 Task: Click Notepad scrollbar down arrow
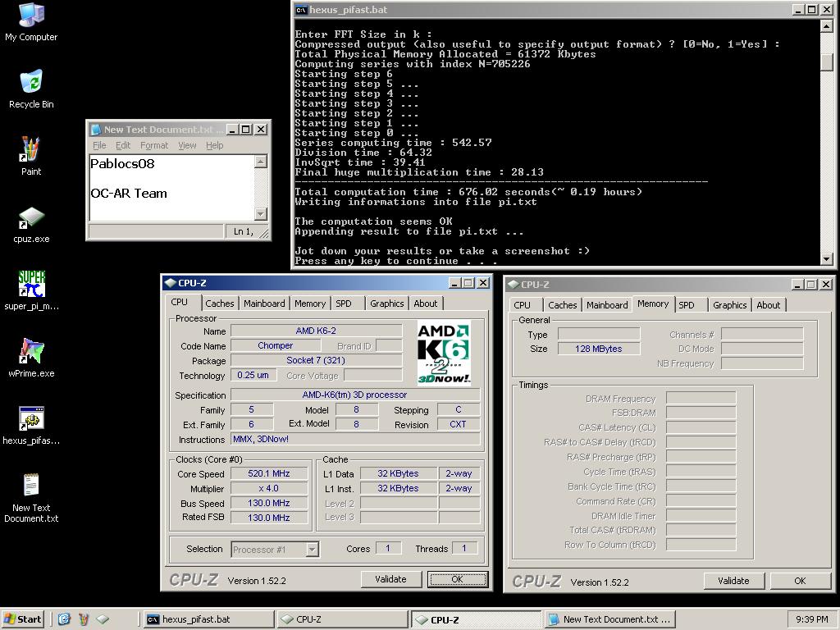(x=260, y=214)
